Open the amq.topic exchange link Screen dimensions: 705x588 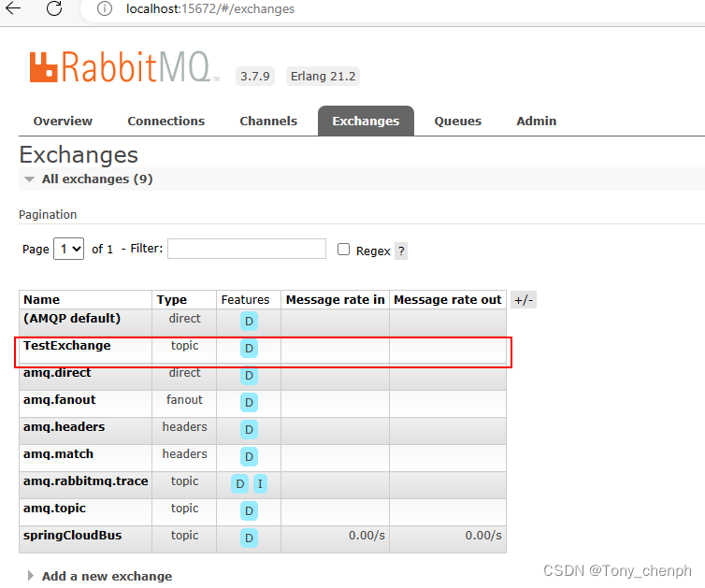[54, 508]
